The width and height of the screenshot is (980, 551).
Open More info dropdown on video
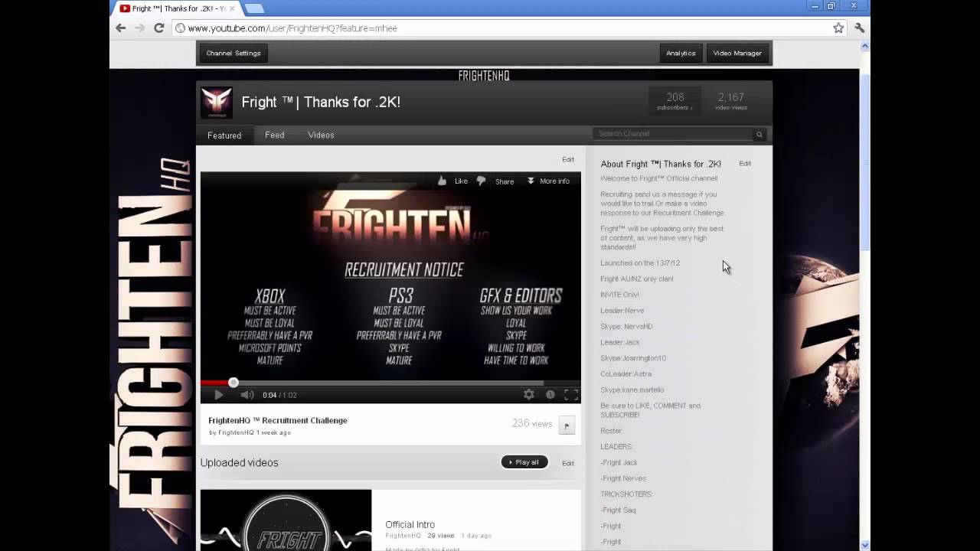pos(548,181)
